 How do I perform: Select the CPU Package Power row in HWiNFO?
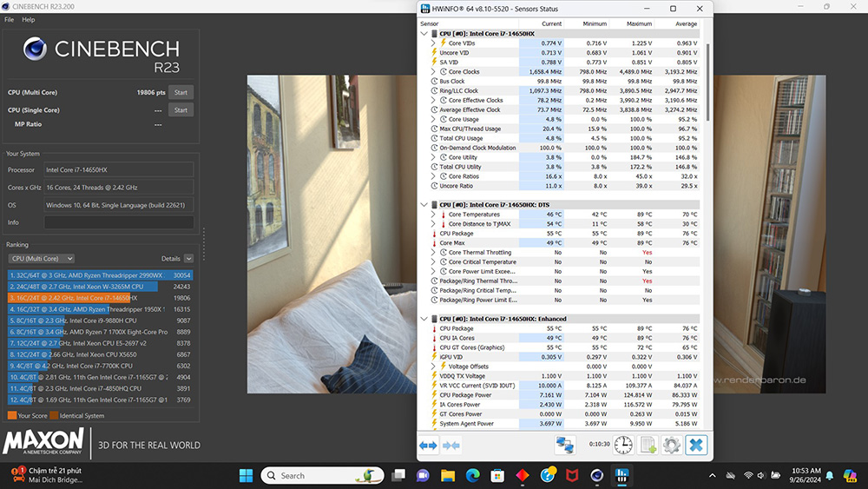tap(564, 395)
